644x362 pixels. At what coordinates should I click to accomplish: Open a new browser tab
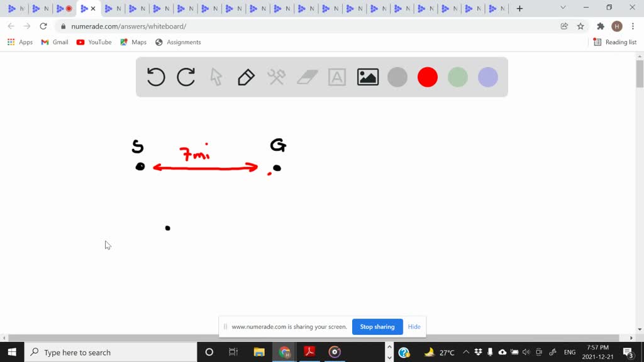click(519, 9)
